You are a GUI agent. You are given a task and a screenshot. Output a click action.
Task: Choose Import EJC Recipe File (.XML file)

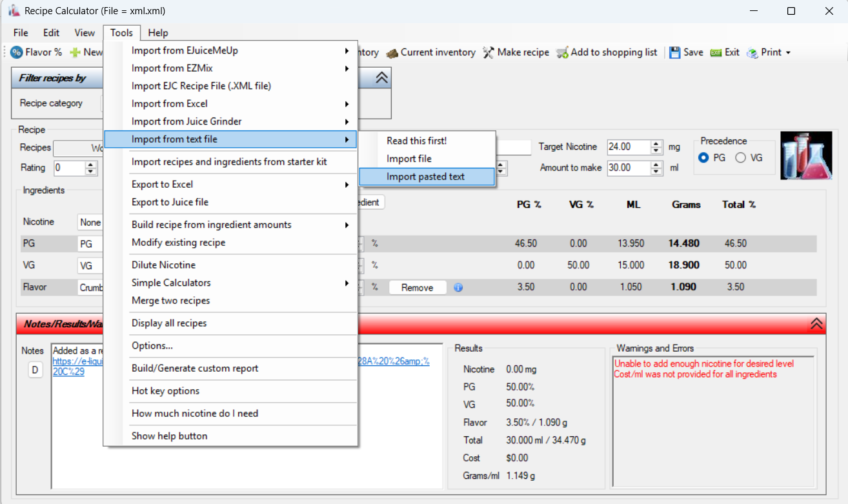(230, 86)
